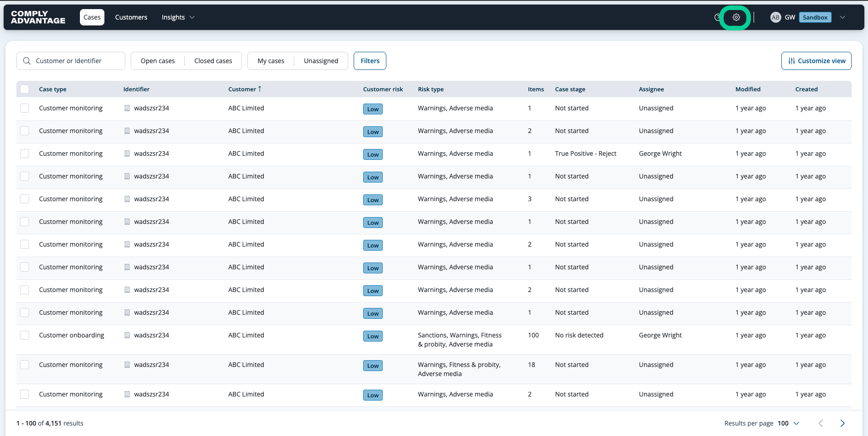Toggle the select-all checkbox in table header
The height and width of the screenshot is (436, 868).
[x=25, y=89]
